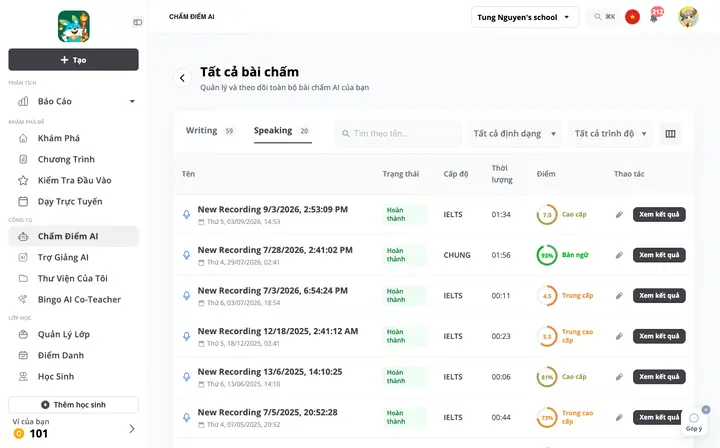Expand the Ví của bạn wallet chevron

(132, 429)
